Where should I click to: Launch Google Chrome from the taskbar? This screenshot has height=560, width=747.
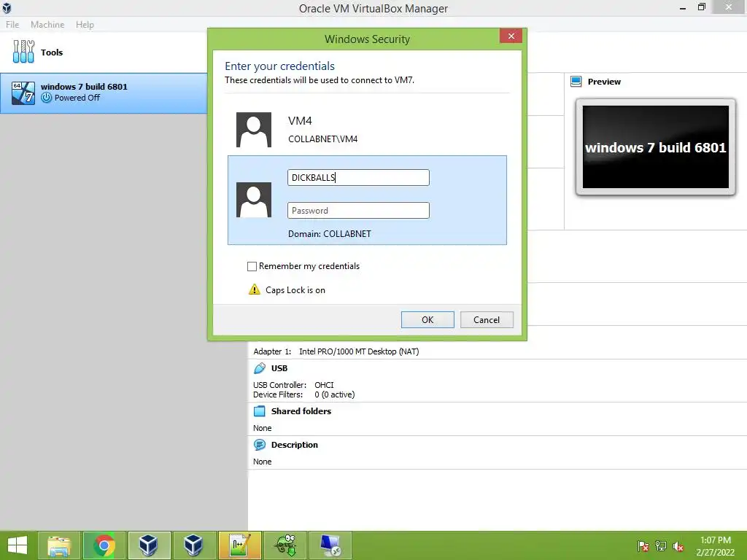(x=104, y=545)
